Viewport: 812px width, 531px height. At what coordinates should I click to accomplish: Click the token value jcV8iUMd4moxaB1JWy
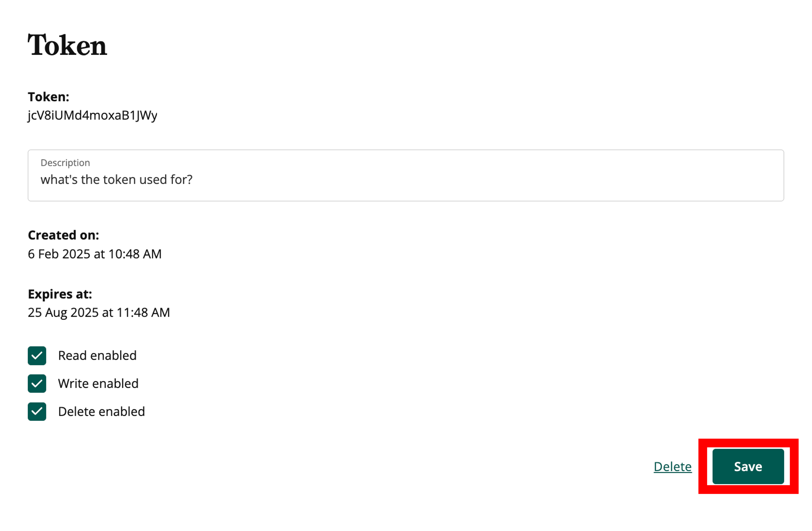(x=92, y=115)
